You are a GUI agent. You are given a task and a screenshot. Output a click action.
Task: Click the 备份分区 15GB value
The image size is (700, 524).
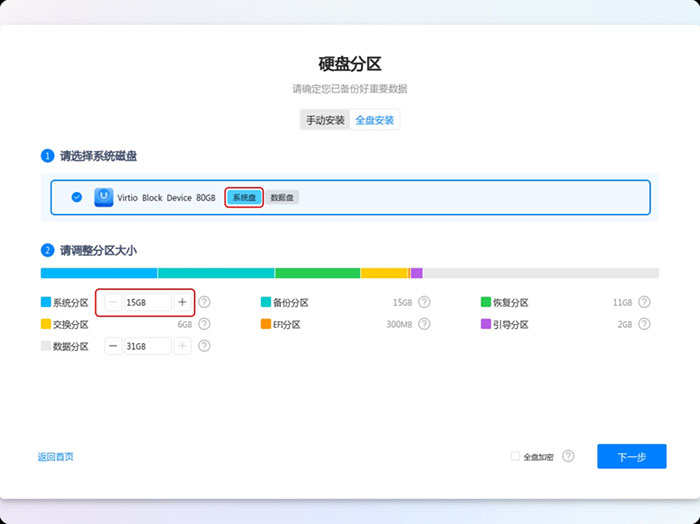(x=402, y=303)
